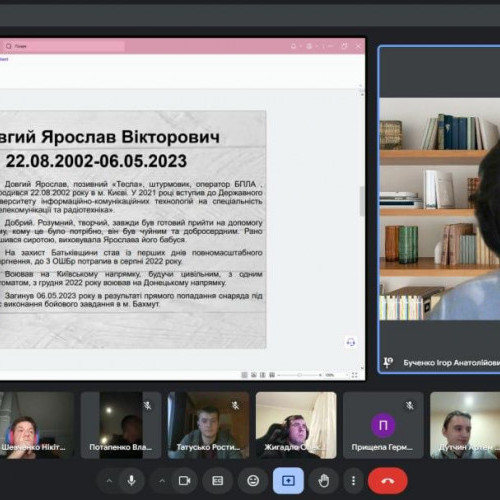Select Татусько Рости participant tile

(x=208, y=425)
